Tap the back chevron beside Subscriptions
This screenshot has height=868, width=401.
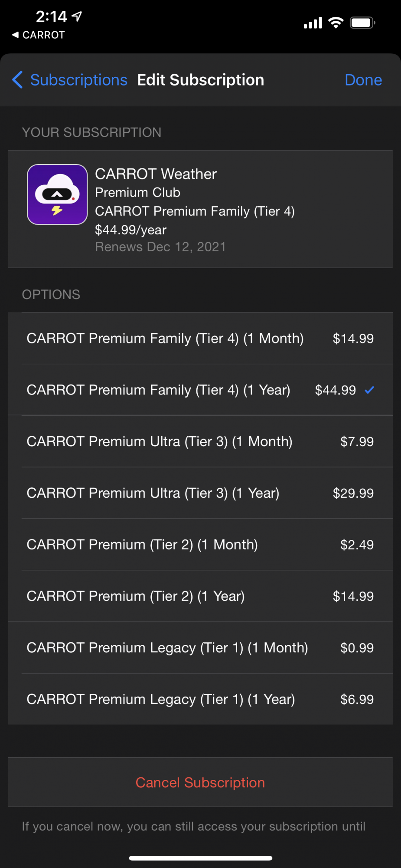coord(17,80)
